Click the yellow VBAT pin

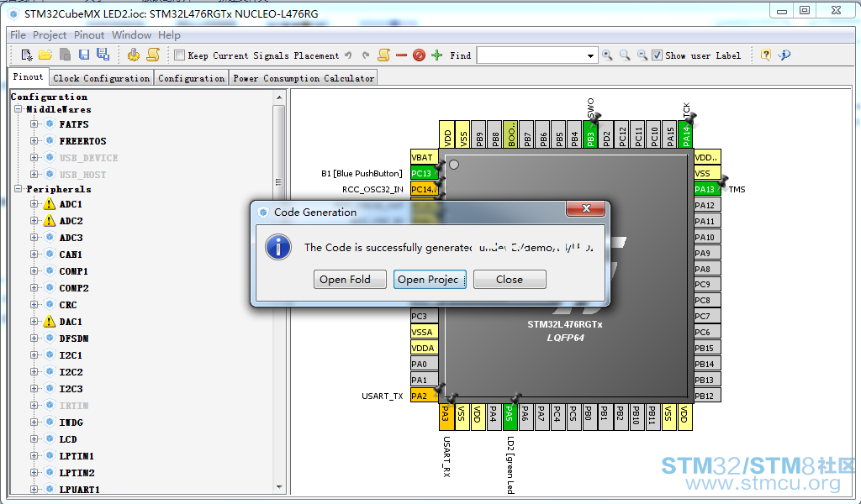(424, 157)
